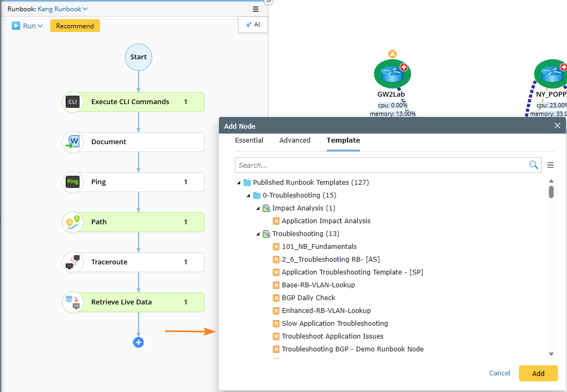This screenshot has height=392, width=567.
Task: Open the Run dropdown
Action: coord(27,26)
